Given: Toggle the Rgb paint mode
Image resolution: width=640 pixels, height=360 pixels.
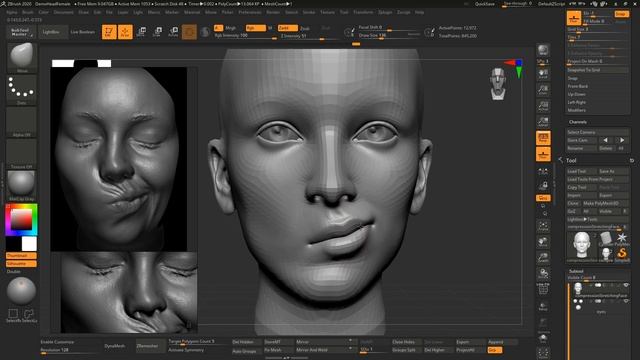Looking at the screenshot, I should 256,28.
